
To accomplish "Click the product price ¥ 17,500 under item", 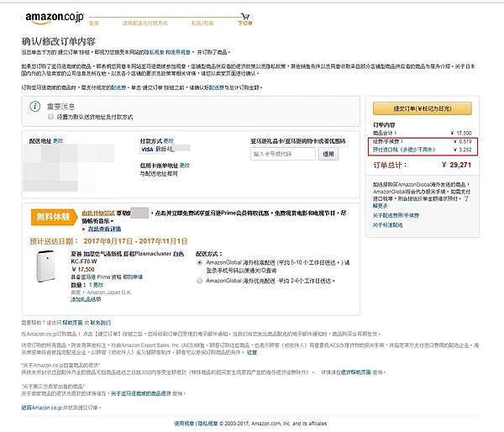I will pyautogui.click(x=82, y=269).
